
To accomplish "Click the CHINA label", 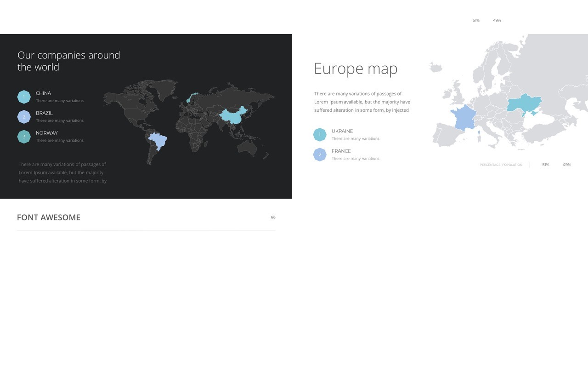I will (43, 93).
